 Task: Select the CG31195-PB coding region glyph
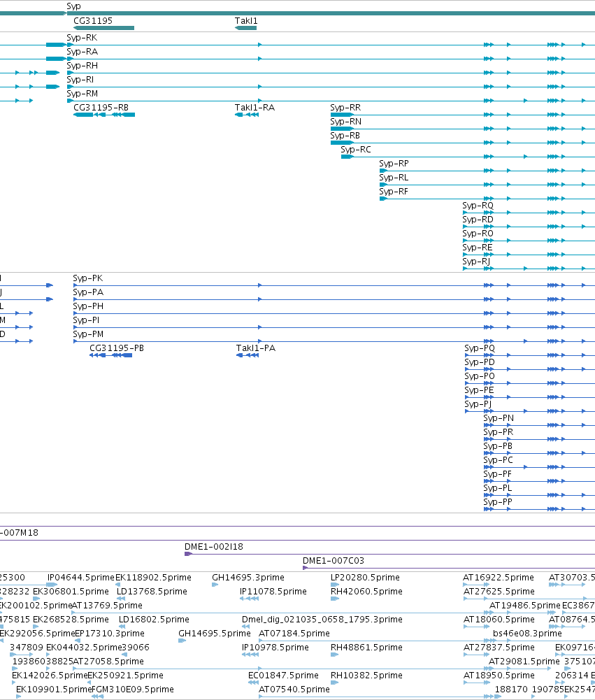[110, 355]
